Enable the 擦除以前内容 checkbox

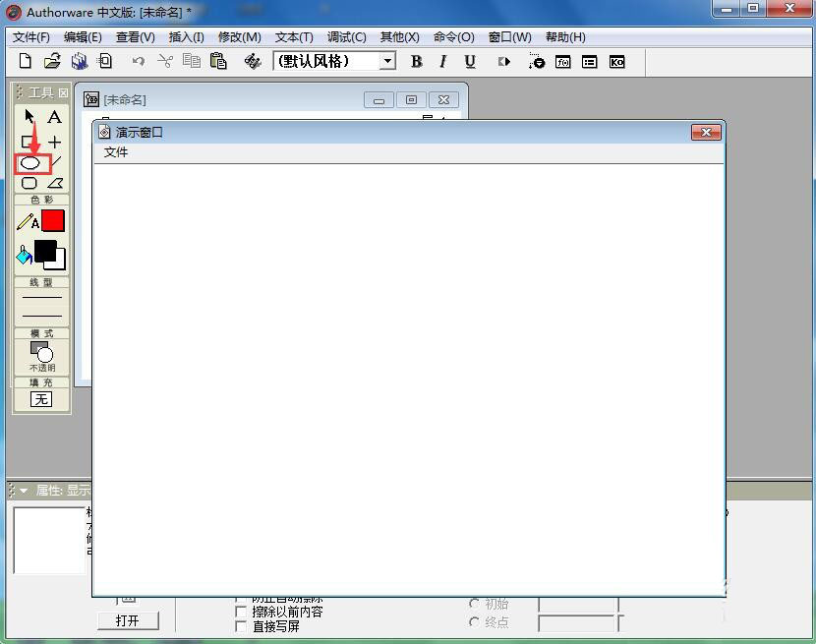pyautogui.click(x=241, y=610)
